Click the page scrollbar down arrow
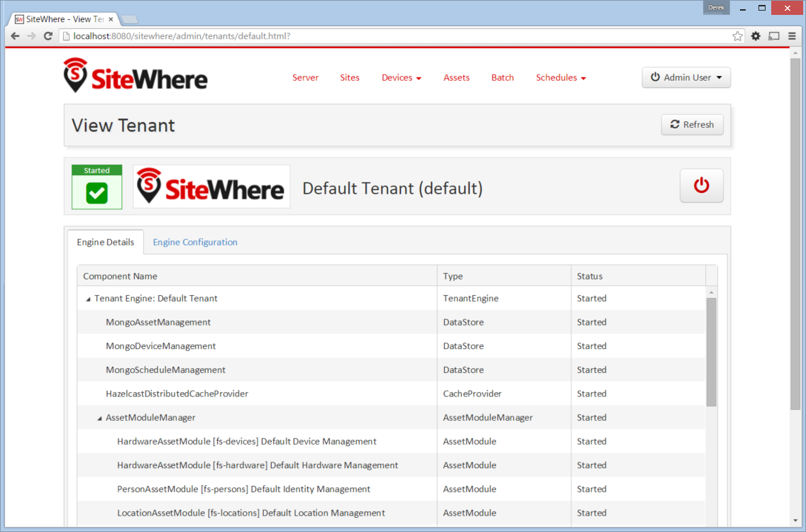This screenshot has width=806, height=532. tap(795, 521)
